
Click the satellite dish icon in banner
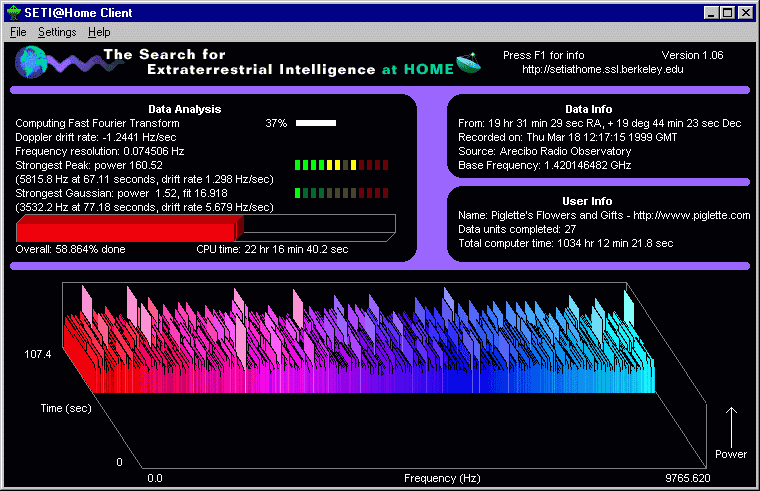tap(468, 63)
